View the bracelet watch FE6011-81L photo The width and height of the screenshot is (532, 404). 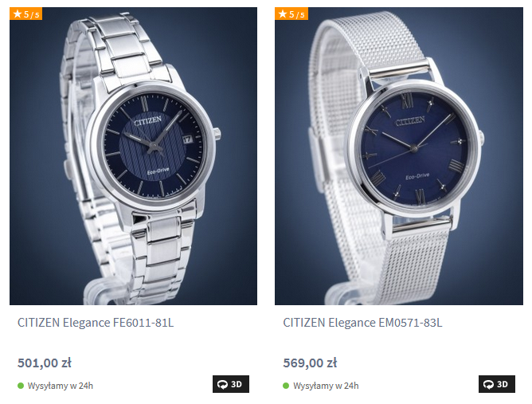pos(133,156)
